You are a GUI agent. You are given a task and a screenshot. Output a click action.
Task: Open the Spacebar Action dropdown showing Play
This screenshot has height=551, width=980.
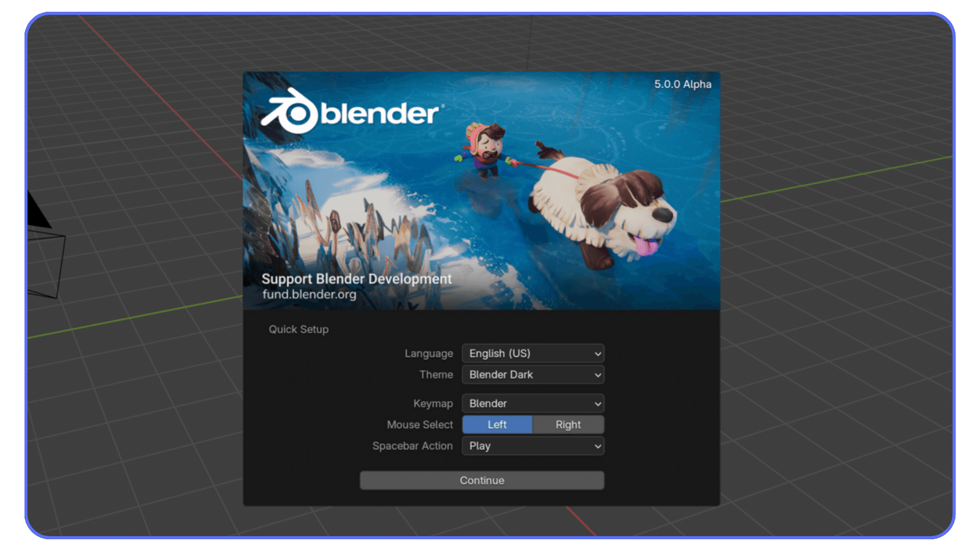tap(533, 446)
